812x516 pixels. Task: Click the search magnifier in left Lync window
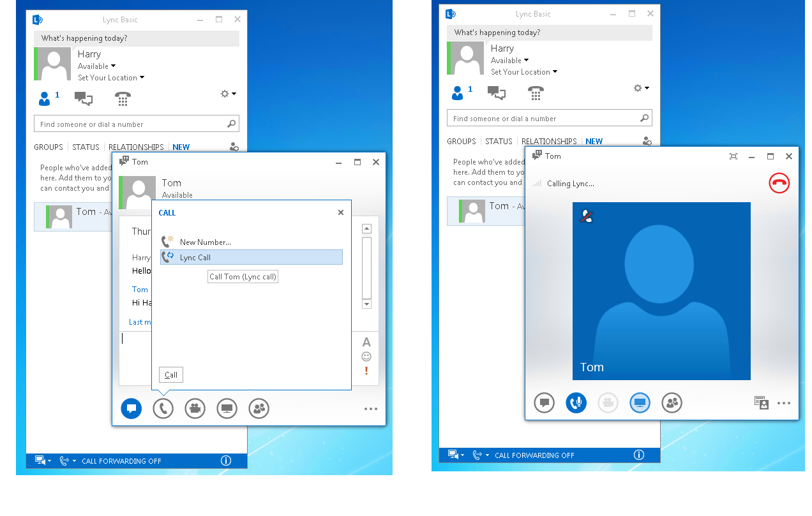coord(232,124)
